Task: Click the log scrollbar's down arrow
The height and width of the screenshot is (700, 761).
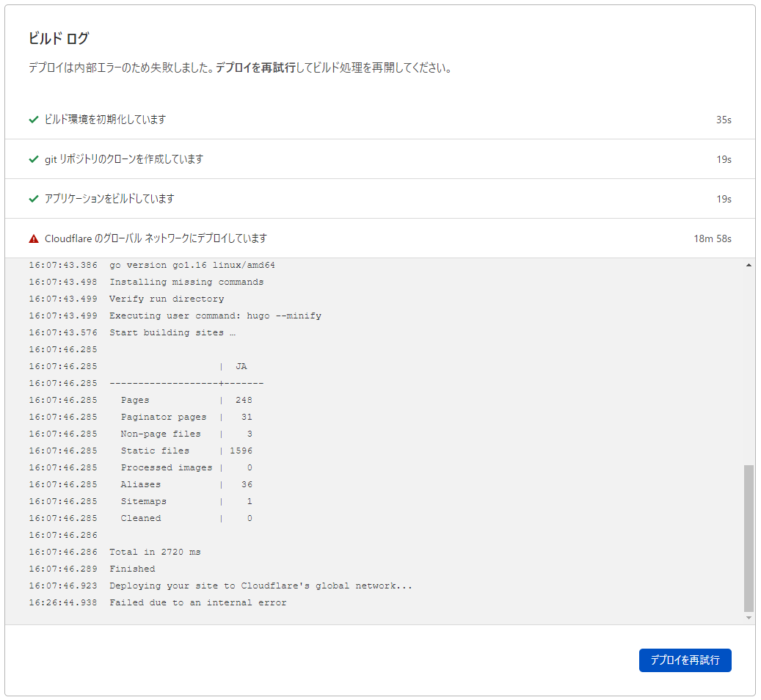Action: pos(749,619)
